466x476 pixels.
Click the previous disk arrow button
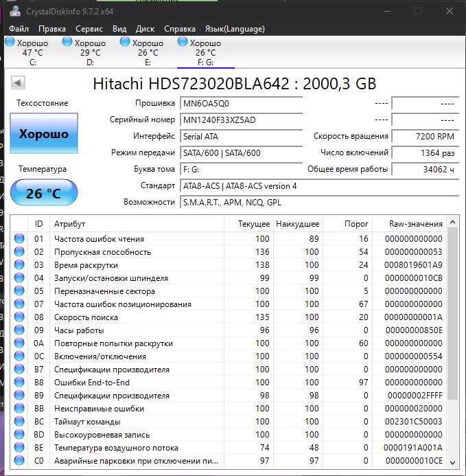click(x=18, y=82)
